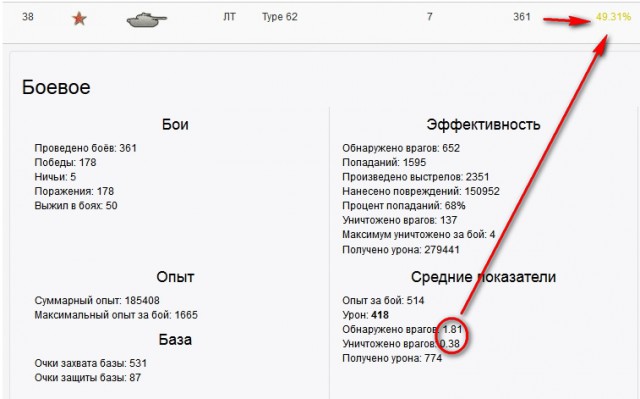Click Поражения: 178 line
The height and width of the screenshot is (399, 640).
pyautogui.click(x=74, y=191)
